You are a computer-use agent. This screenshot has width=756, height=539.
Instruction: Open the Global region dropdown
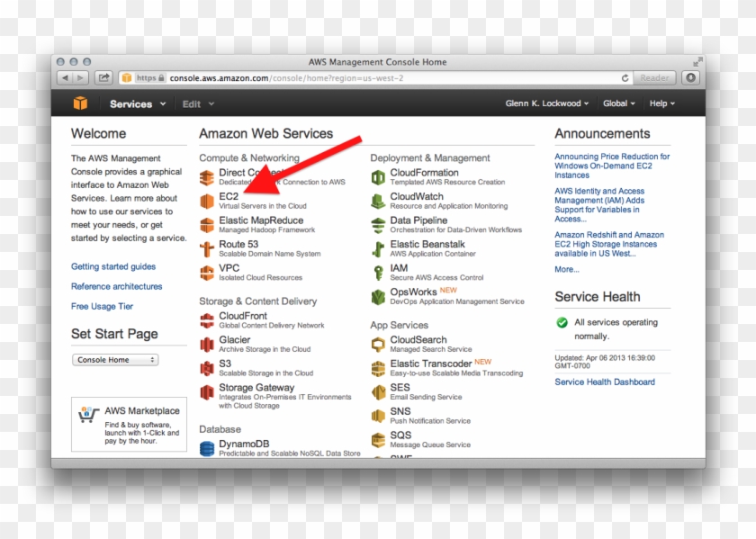[x=618, y=103]
